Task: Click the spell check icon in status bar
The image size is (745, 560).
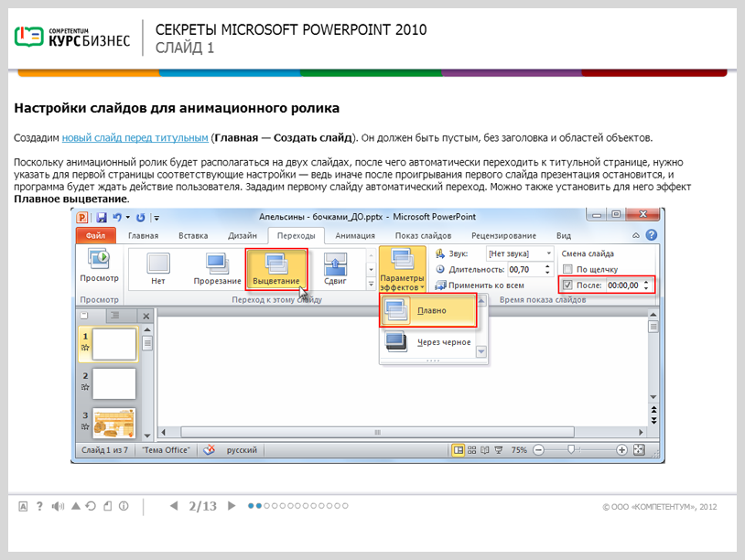Action: [x=209, y=450]
